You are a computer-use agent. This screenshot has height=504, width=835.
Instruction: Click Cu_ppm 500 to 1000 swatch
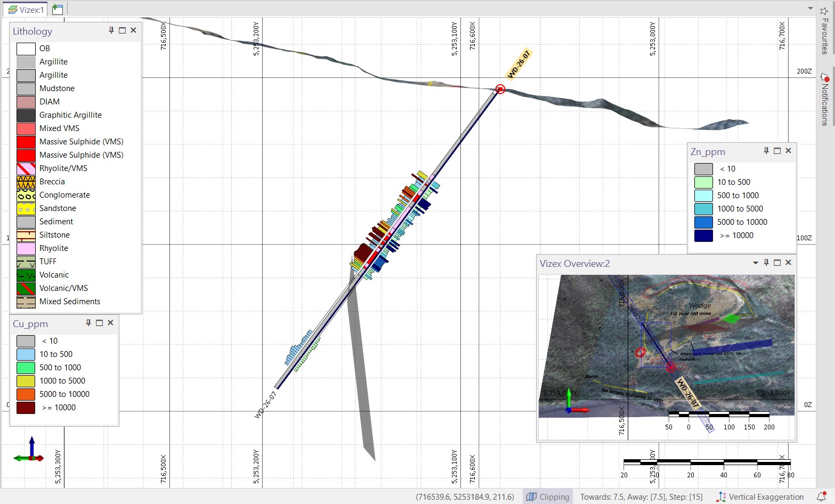[x=26, y=368]
